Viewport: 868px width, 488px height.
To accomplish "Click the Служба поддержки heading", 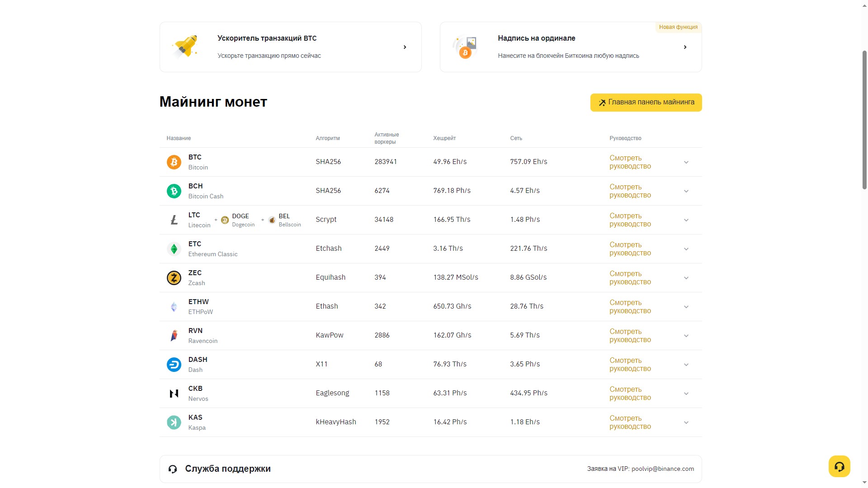I will click(x=228, y=469).
